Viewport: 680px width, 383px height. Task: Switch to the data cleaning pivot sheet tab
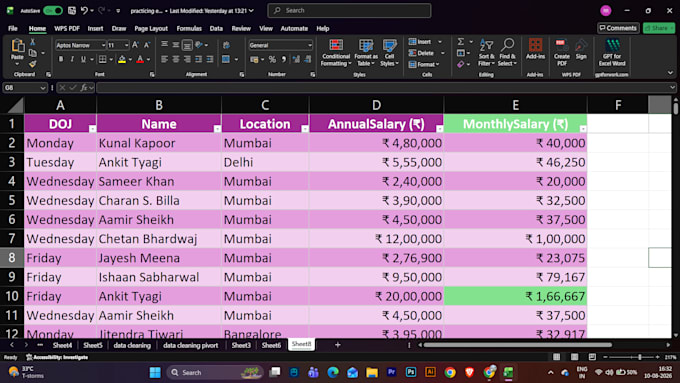pyautogui.click(x=190, y=345)
